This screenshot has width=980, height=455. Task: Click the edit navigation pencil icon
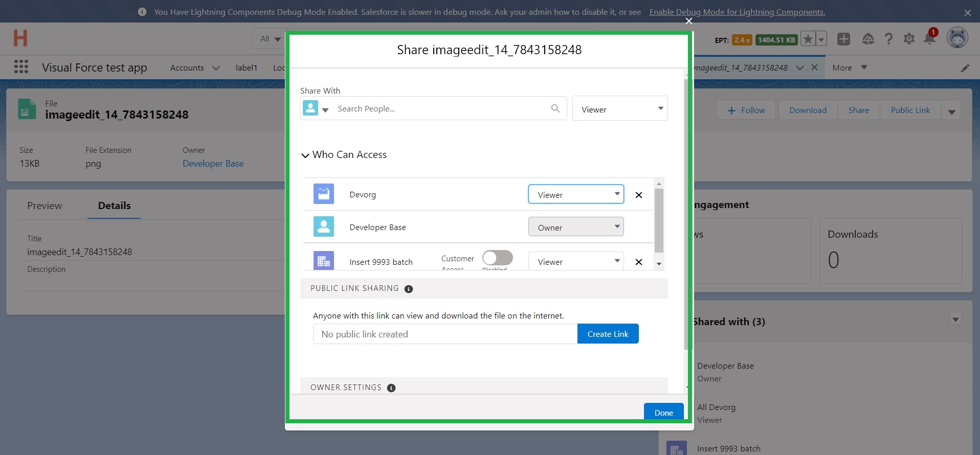pos(965,68)
